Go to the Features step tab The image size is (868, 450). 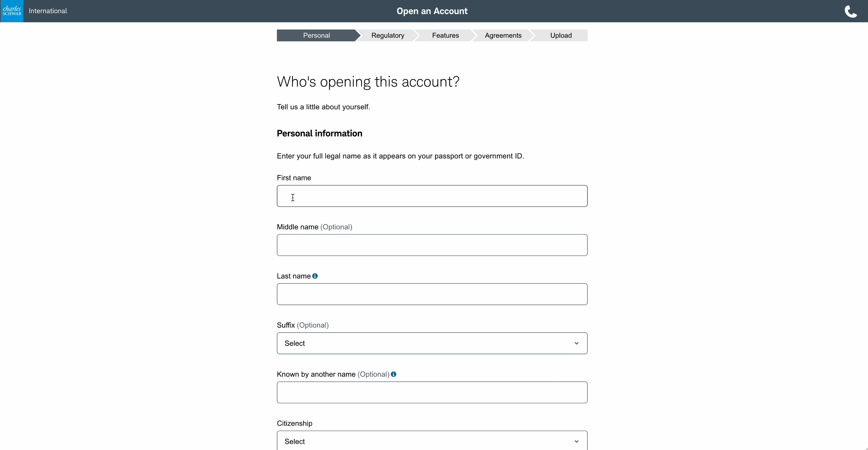tap(446, 35)
